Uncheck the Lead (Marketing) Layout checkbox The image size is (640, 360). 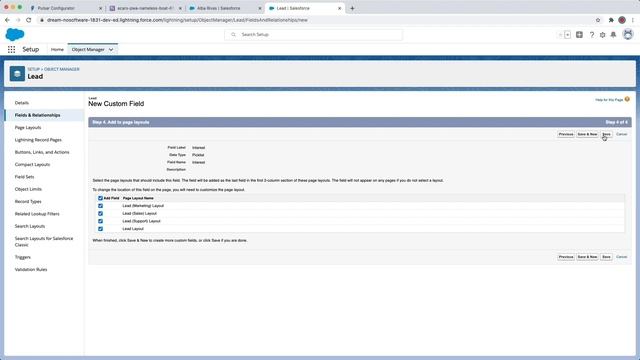(100, 206)
